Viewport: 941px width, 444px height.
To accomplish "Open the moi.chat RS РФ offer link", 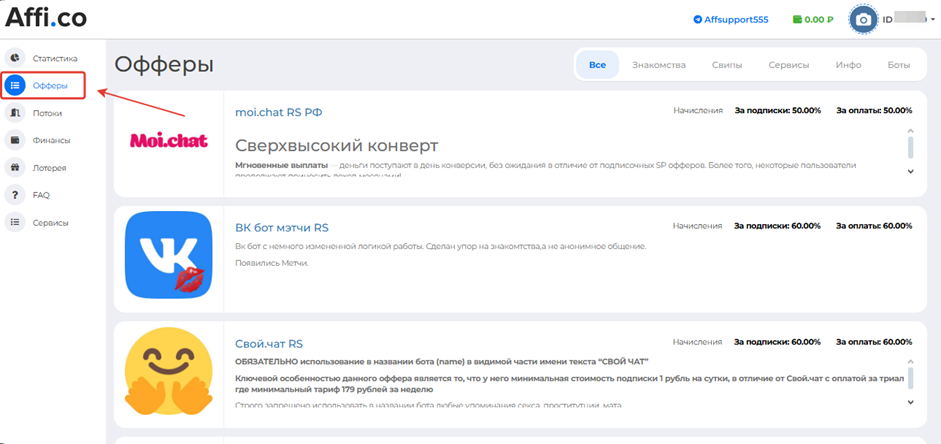I will tap(278, 112).
